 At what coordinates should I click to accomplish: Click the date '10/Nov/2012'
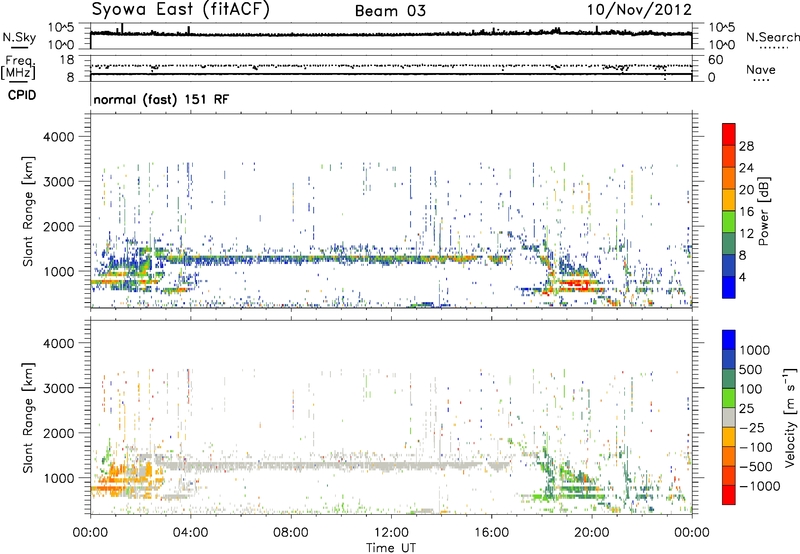(639, 10)
